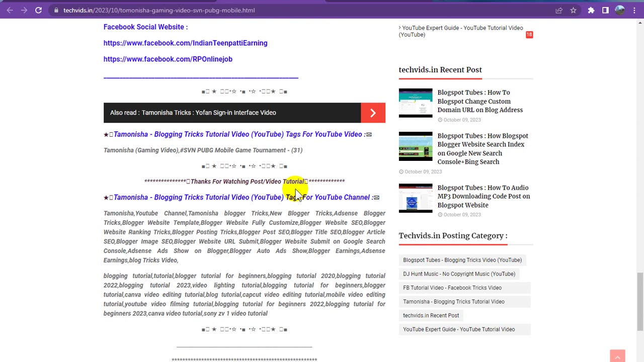This screenshot has height=362, width=644.
Task: Click the techvids.in Recent Post sidebar heading
Action: click(x=440, y=70)
